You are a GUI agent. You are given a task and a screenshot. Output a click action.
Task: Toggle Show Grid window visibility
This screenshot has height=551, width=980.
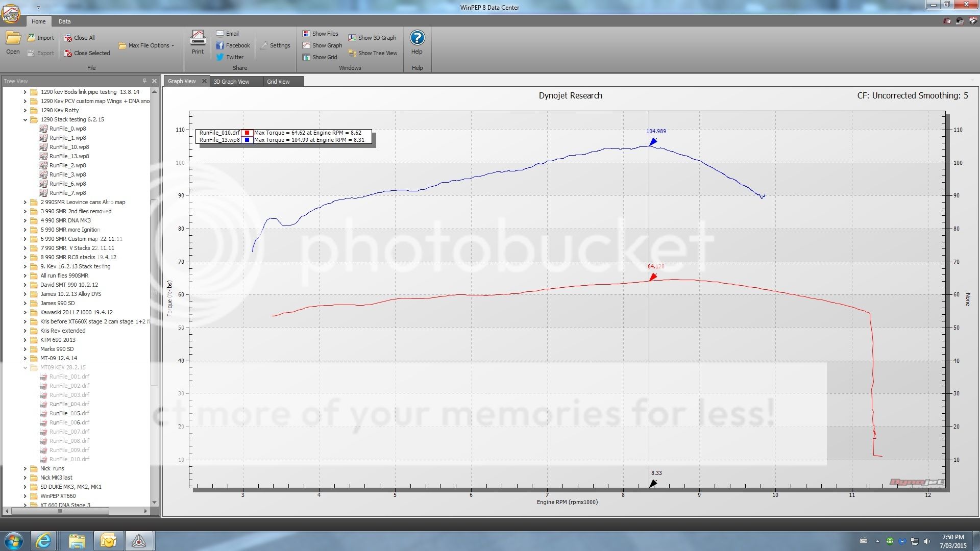(321, 57)
